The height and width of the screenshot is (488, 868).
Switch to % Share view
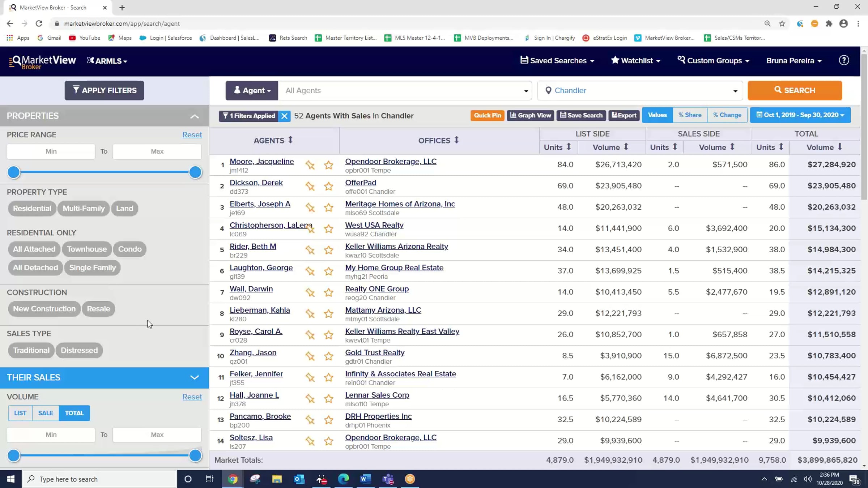(690, 115)
